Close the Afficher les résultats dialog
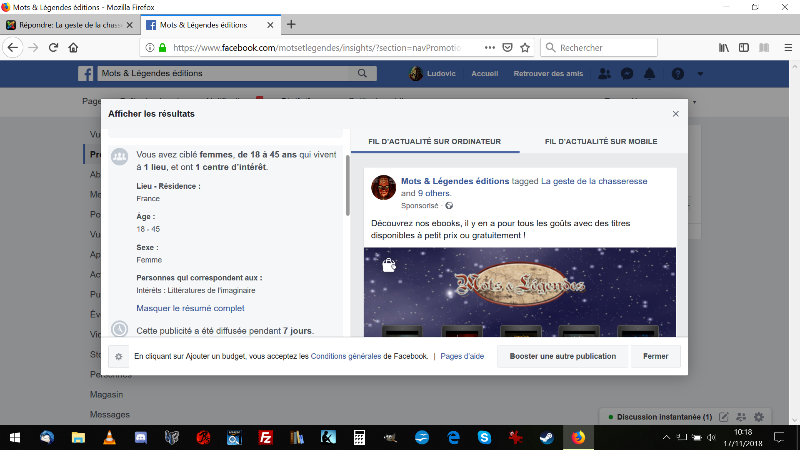The height and width of the screenshot is (450, 800). 675,114
